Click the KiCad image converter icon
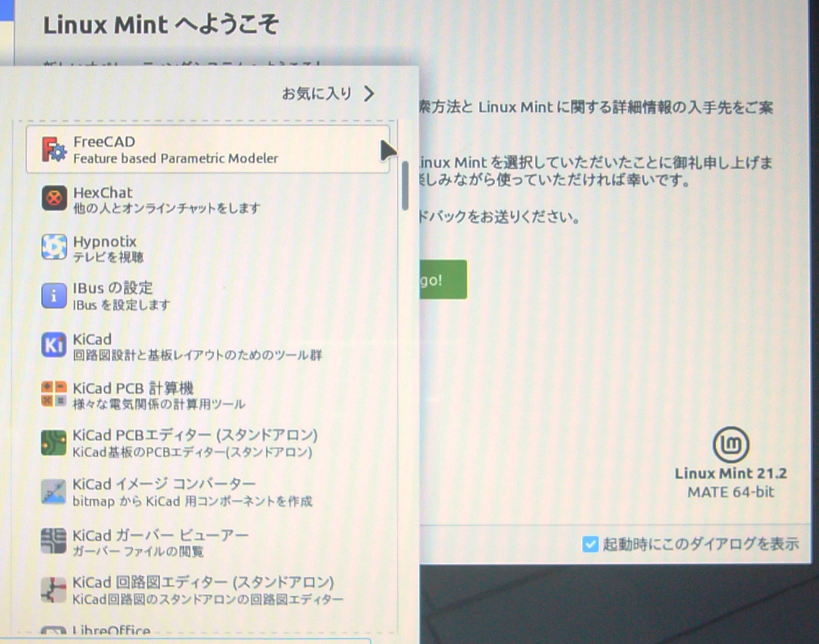 54,492
